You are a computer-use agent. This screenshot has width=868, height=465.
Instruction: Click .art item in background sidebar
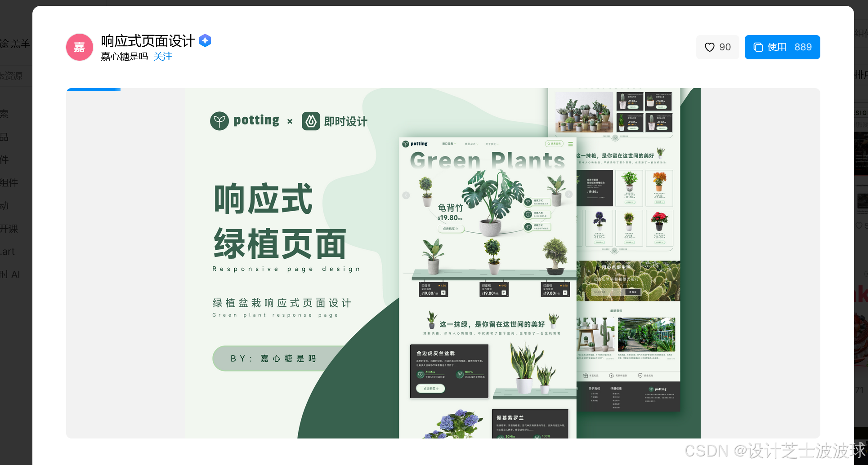8,252
